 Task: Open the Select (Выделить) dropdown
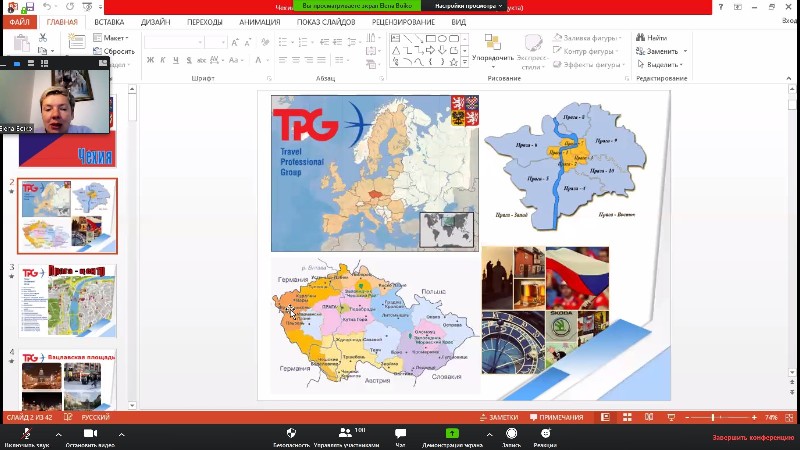(661, 64)
